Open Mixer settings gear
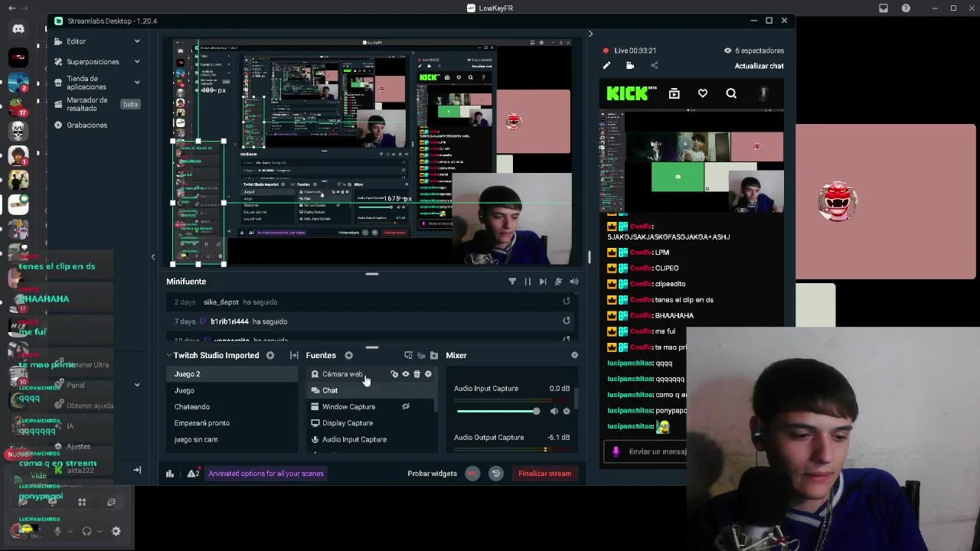The image size is (980, 551). [x=574, y=355]
